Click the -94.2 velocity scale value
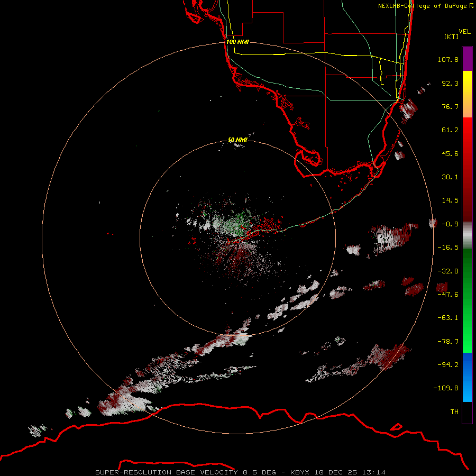Image resolution: width=476 pixels, height=476 pixels. tap(448, 365)
